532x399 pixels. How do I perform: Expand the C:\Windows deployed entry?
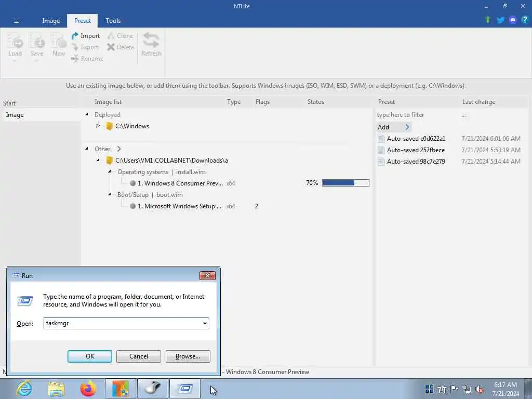(98, 126)
